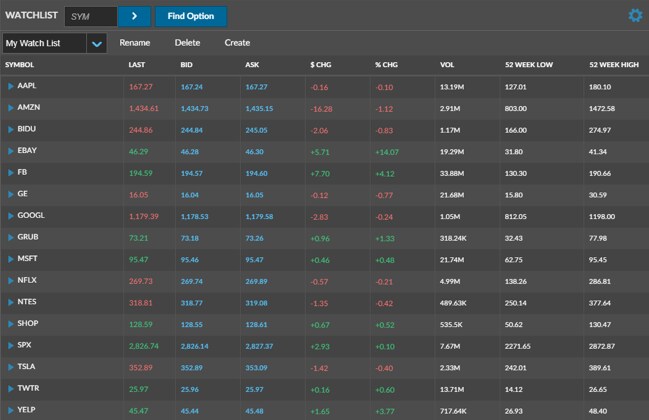Expand the GE row triangle

tap(11, 194)
